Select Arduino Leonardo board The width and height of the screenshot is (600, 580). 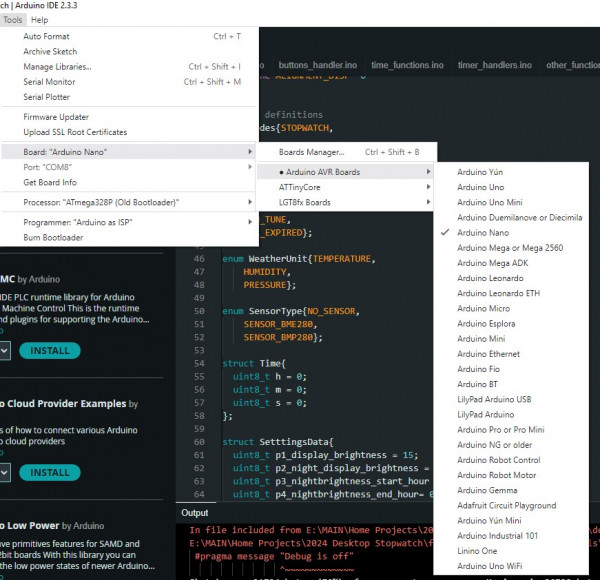click(x=511, y=278)
